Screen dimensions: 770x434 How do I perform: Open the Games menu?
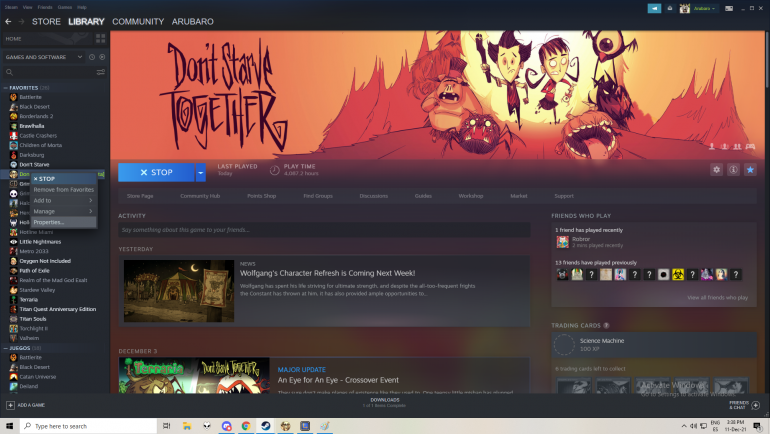(x=65, y=7)
